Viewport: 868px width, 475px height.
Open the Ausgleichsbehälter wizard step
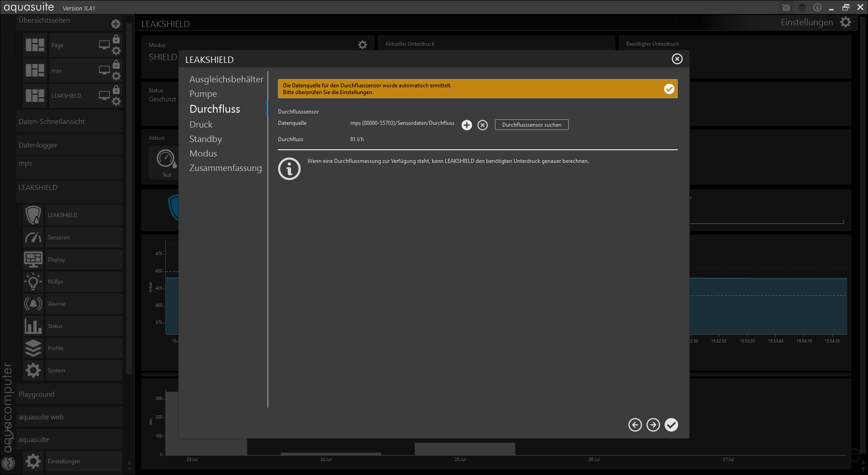click(x=226, y=79)
